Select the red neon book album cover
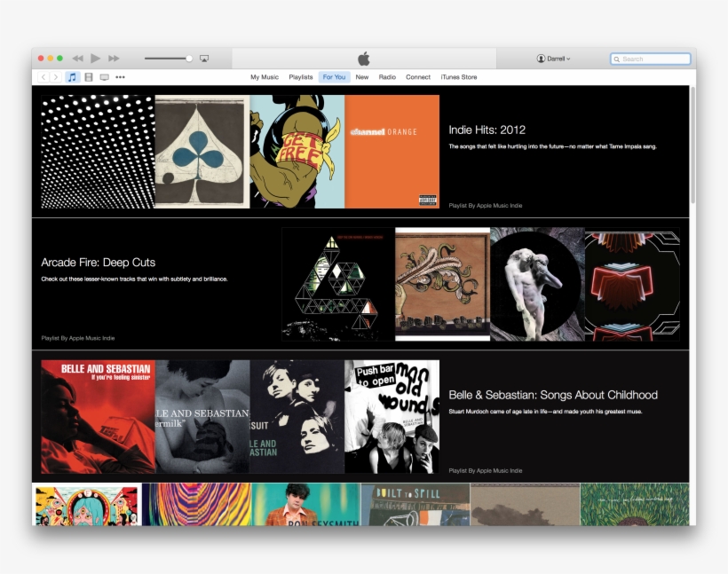This screenshot has height=574, width=728. click(x=632, y=285)
